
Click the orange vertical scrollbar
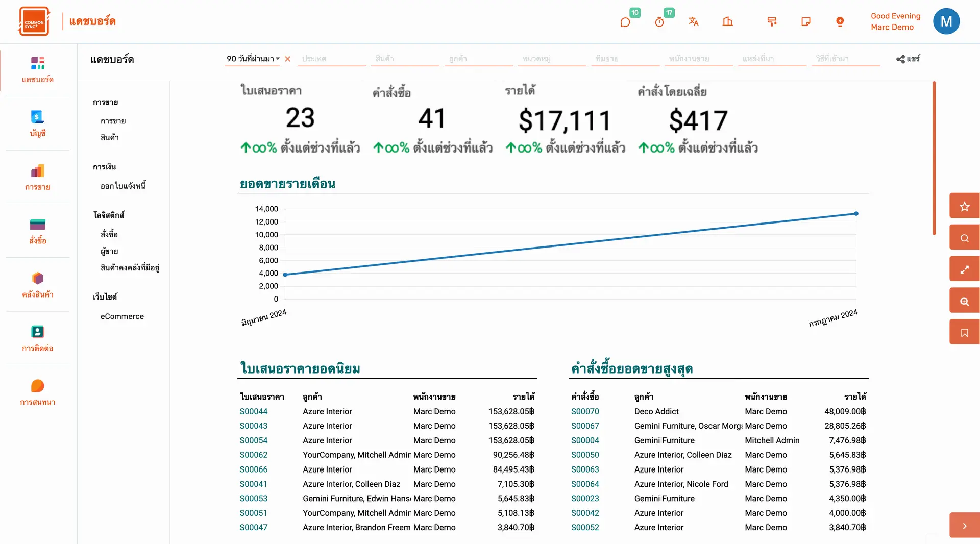[934, 158]
